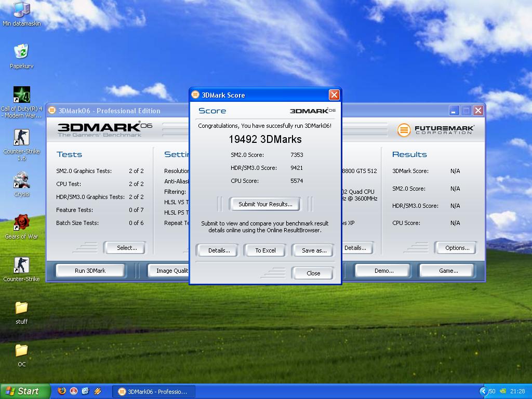Select Counter-Strike 1.6 desktop shortcut
Viewport: 532px width, 399px height.
[x=21, y=144]
